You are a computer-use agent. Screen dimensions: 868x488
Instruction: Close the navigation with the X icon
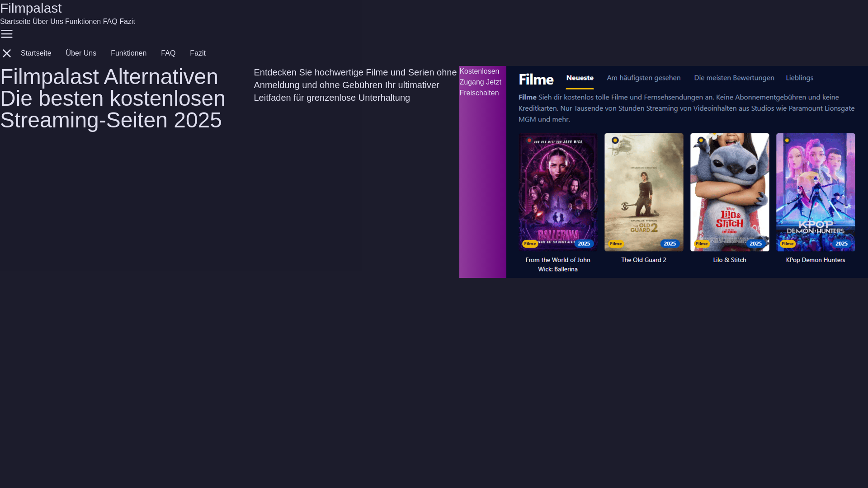tap(6, 53)
